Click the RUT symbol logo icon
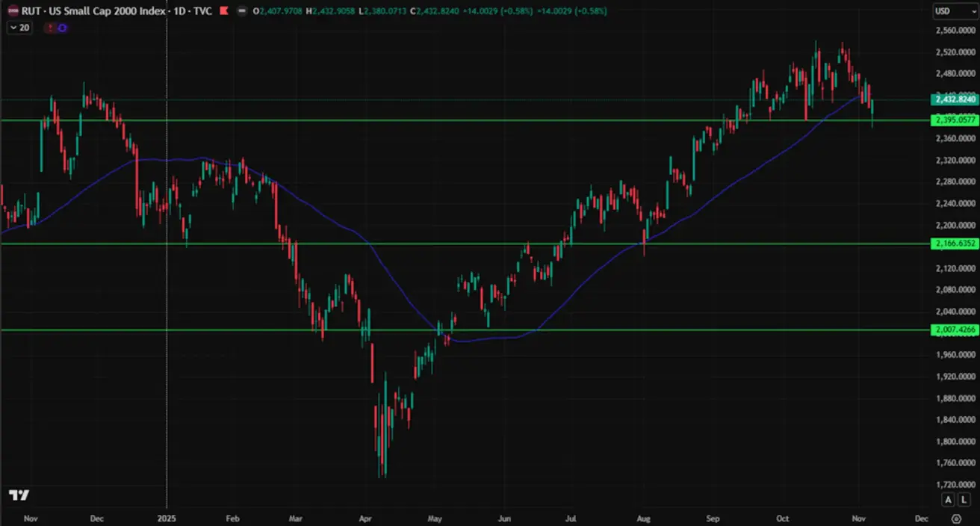Screen dimensions: 980x526 [x=13, y=11]
